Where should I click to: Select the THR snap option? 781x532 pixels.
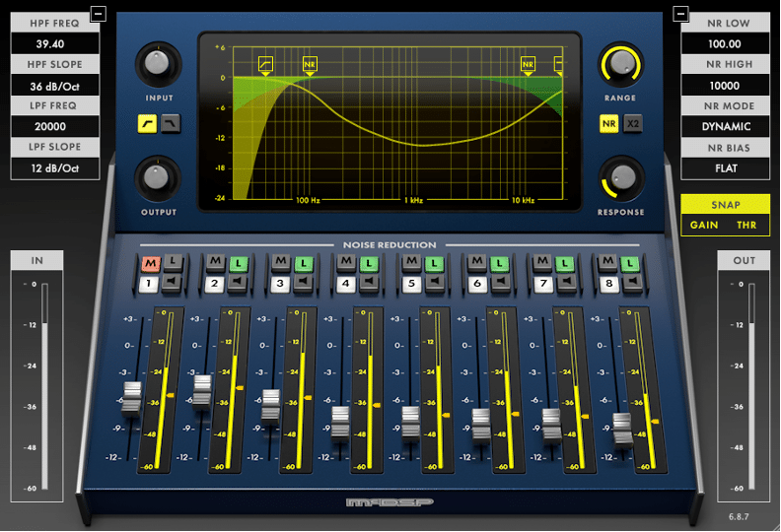point(746,226)
